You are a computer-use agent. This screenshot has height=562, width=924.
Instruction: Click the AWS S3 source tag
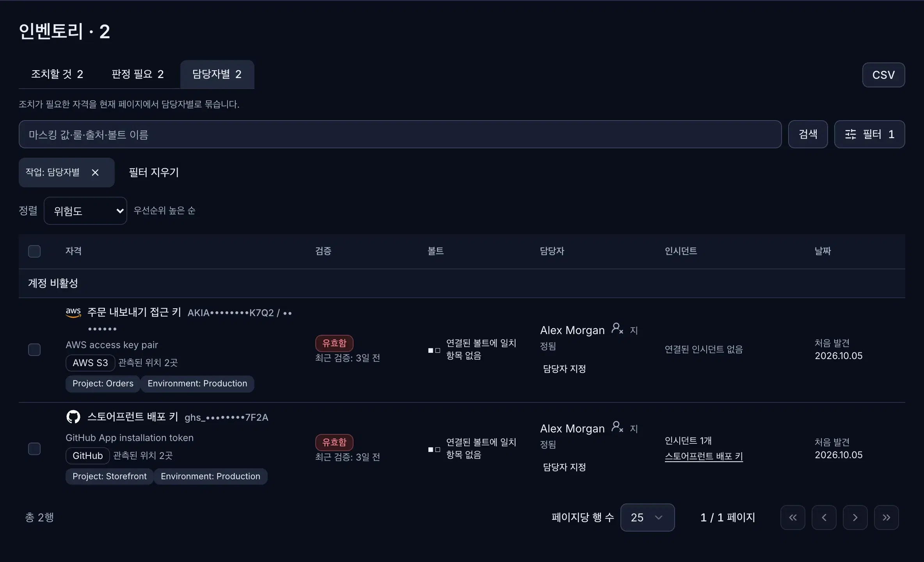tap(90, 363)
